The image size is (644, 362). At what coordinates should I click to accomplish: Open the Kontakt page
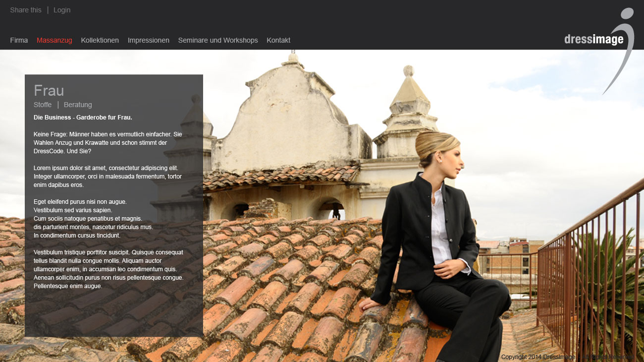coord(278,40)
